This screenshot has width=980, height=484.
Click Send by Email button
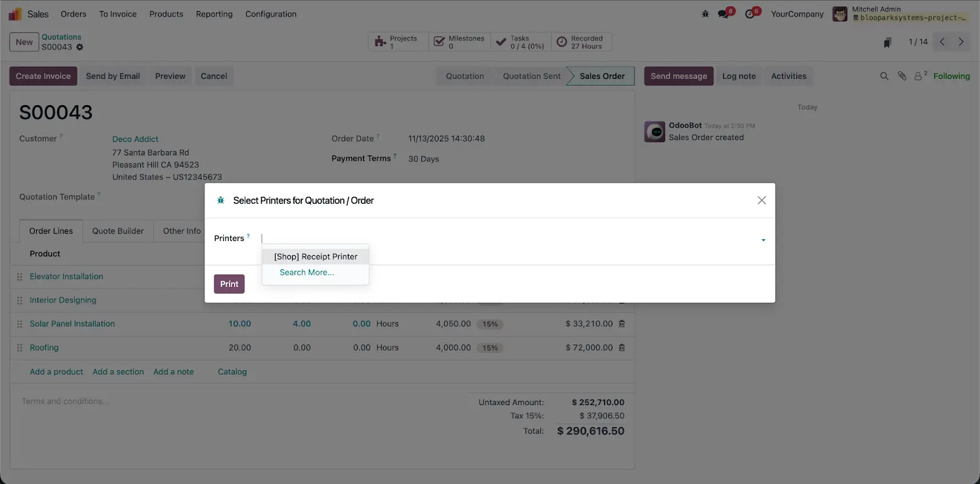click(x=113, y=76)
